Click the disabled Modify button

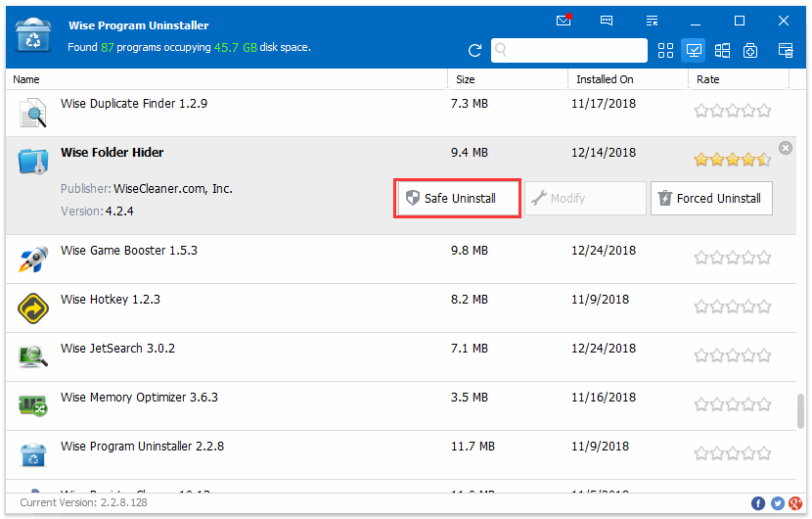[x=585, y=198]
